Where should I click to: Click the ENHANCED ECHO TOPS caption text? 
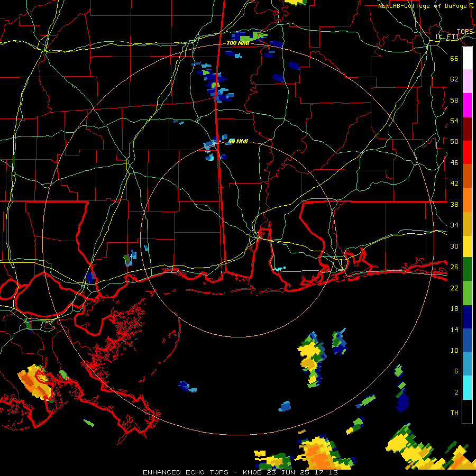[186, 472]
